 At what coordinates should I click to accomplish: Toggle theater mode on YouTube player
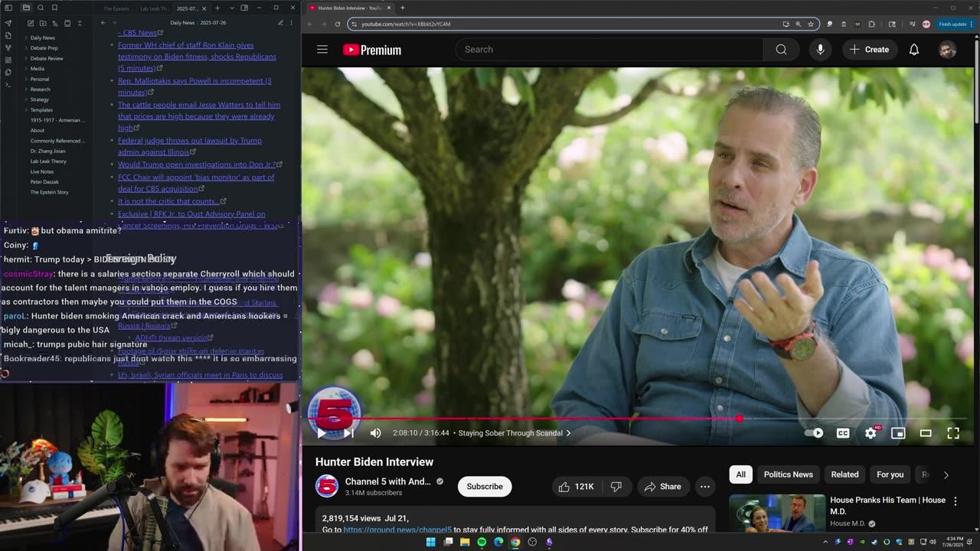[926, 433]
